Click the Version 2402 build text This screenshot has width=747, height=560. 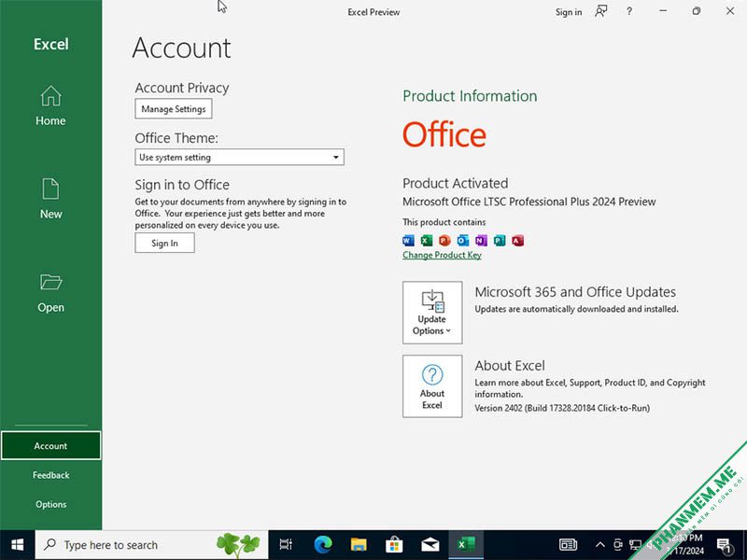click(562, 408)
